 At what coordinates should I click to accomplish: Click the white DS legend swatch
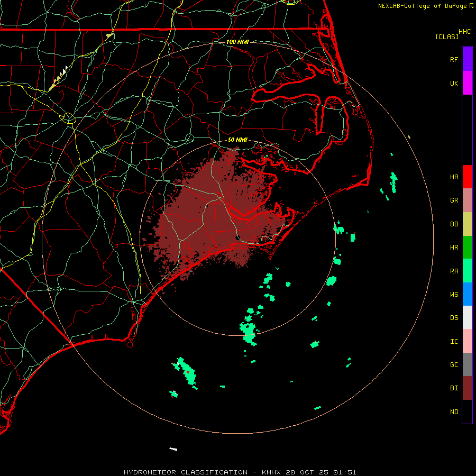[x=467, y=317]
